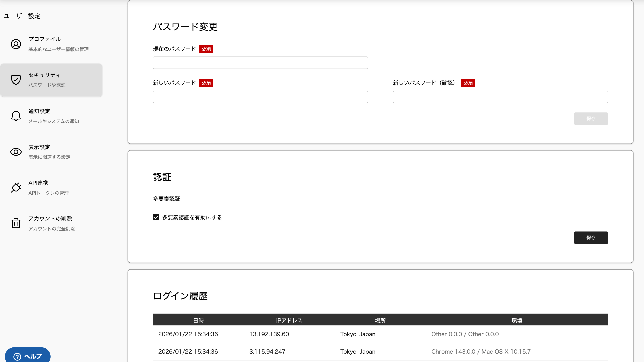Click the help question mark icon

[17, 357]
